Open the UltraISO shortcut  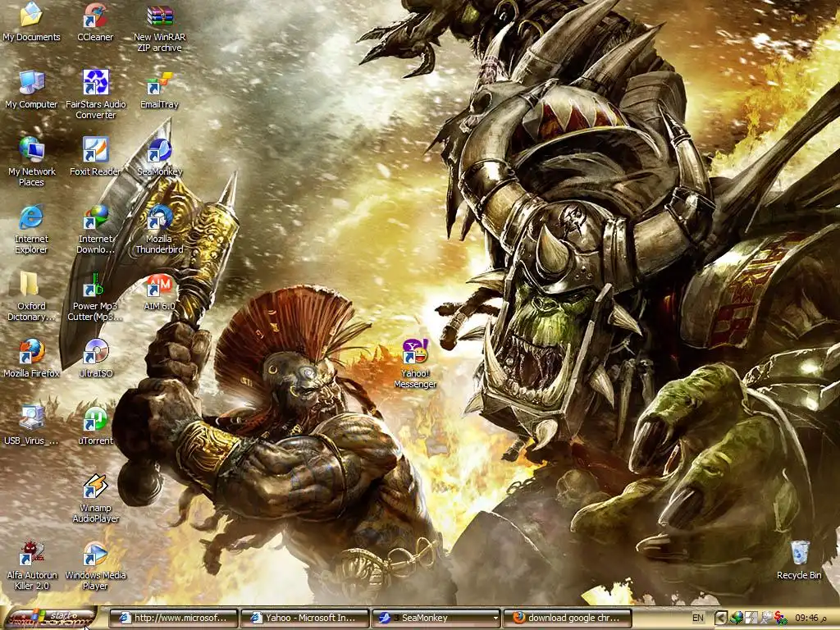coord(95,358)
